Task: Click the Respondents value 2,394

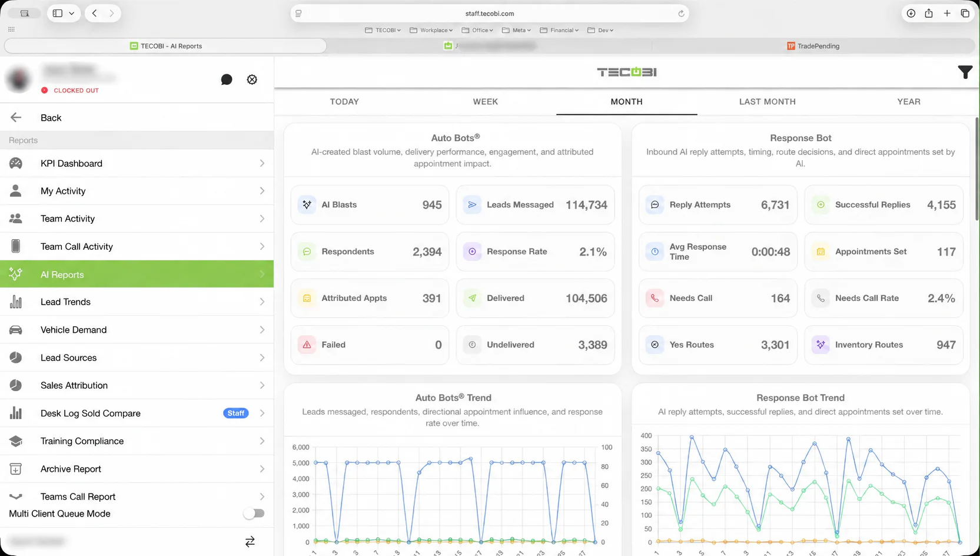Action: (427, 251)
